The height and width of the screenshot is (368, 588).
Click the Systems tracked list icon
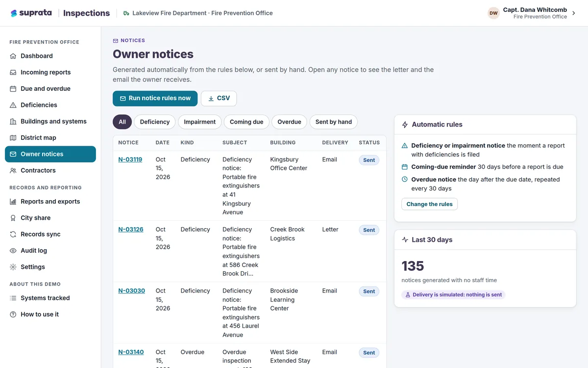[13, 298]
